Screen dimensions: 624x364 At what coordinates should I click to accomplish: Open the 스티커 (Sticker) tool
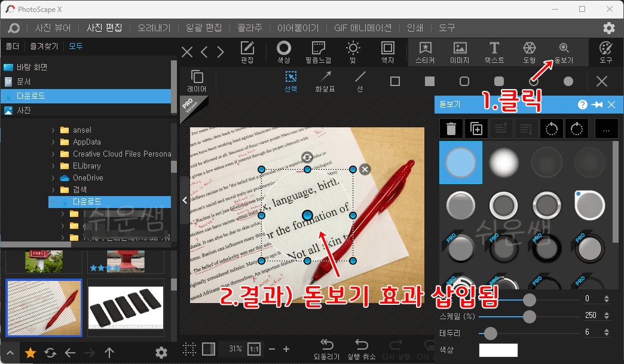[x=425, y=52]
